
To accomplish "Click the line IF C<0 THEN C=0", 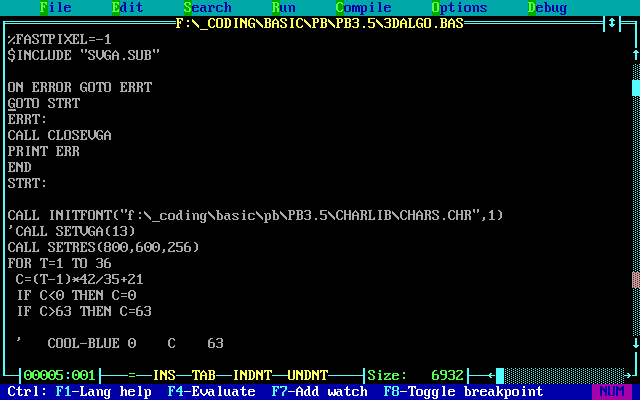I will pos(76,295).
